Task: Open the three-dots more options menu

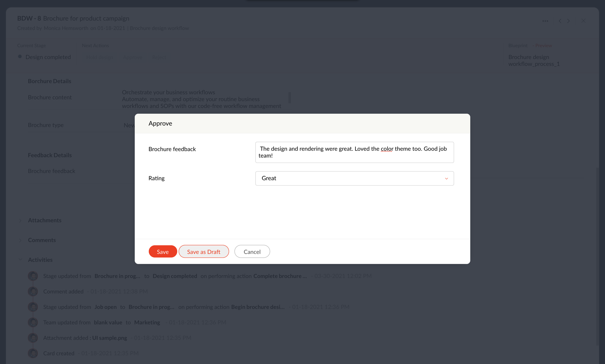Action: (x=545, y=21)
